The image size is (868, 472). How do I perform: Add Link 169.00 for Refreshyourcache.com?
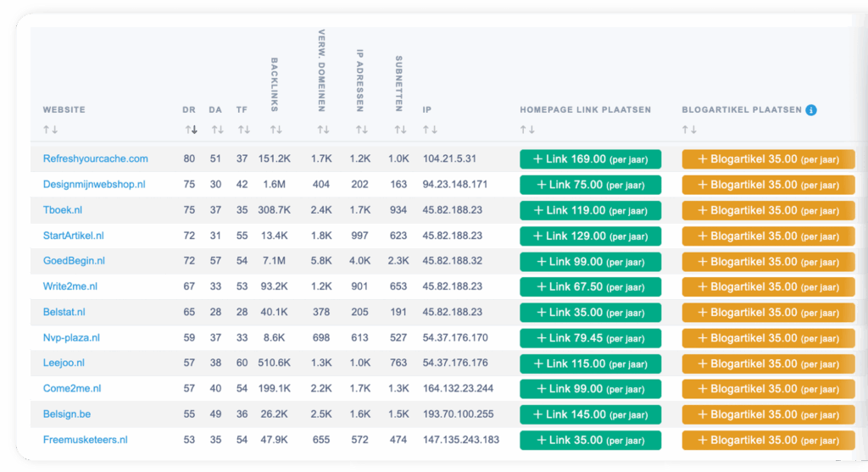pos(590,159)
